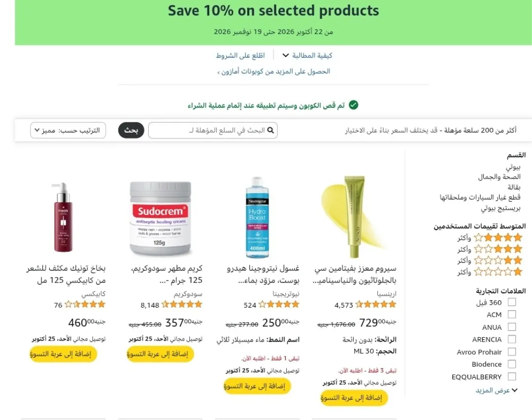Expand show more brands list
Image resolution: width=532 pixels, height=420 pixels.
pyautogui.click(x=497, y=390)
